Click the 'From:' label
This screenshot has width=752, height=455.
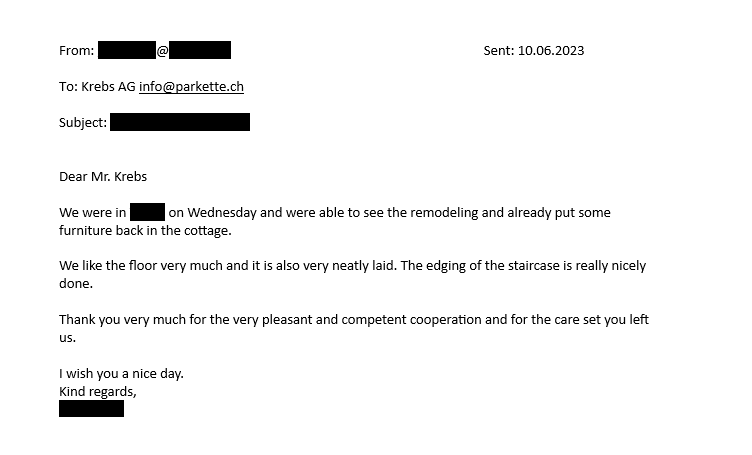(77, 51)
